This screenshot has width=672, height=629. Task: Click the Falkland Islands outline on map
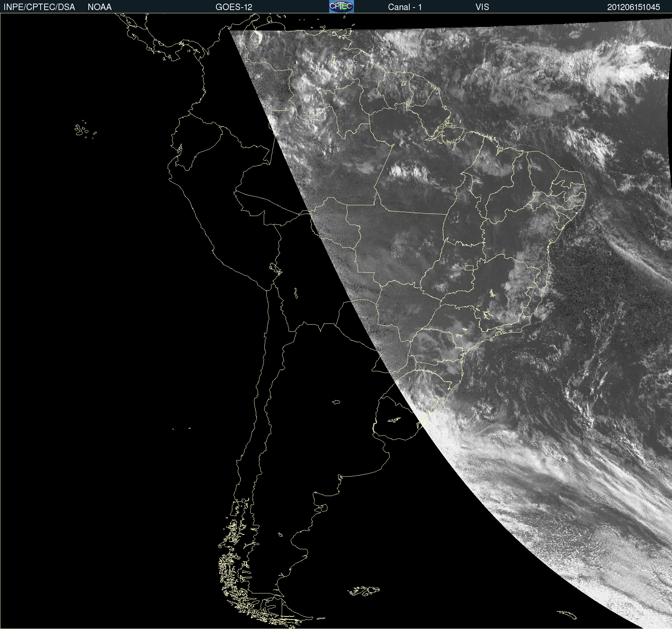[x=363, y=591]
